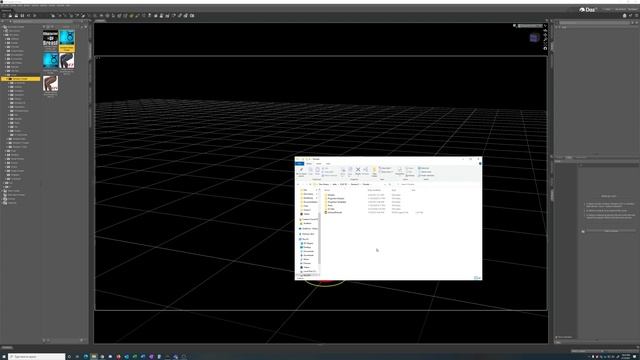The height and width of the screenshot is (360, 640).
Task: Click the Paste icon in Explorer ribbon
Action: pos(317,171)
